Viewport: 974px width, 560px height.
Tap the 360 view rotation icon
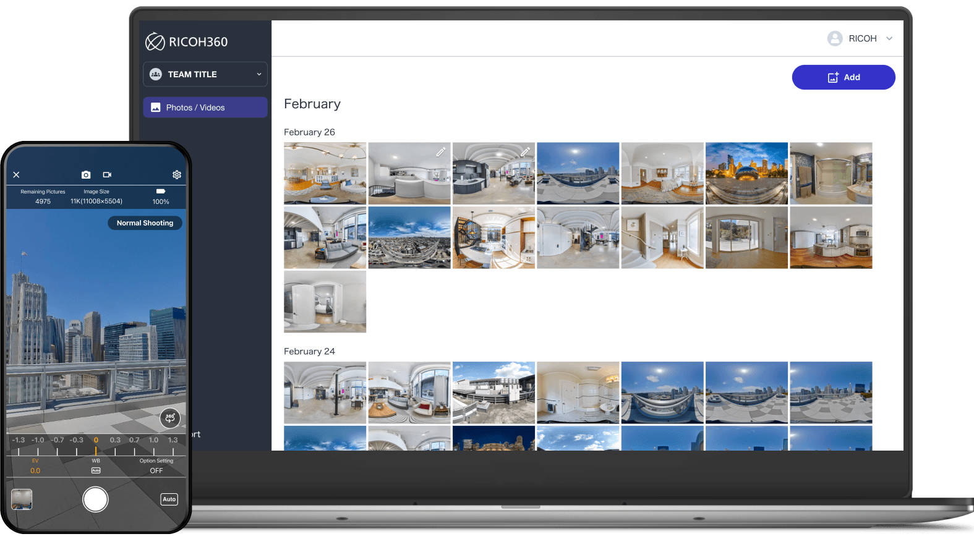[170, 418]
